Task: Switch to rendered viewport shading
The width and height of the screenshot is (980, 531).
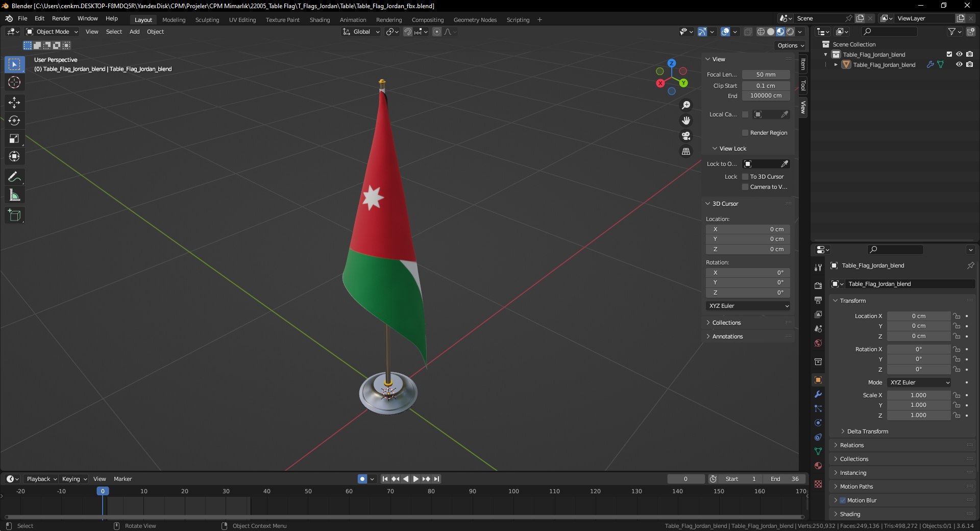Action: (790, 32)
